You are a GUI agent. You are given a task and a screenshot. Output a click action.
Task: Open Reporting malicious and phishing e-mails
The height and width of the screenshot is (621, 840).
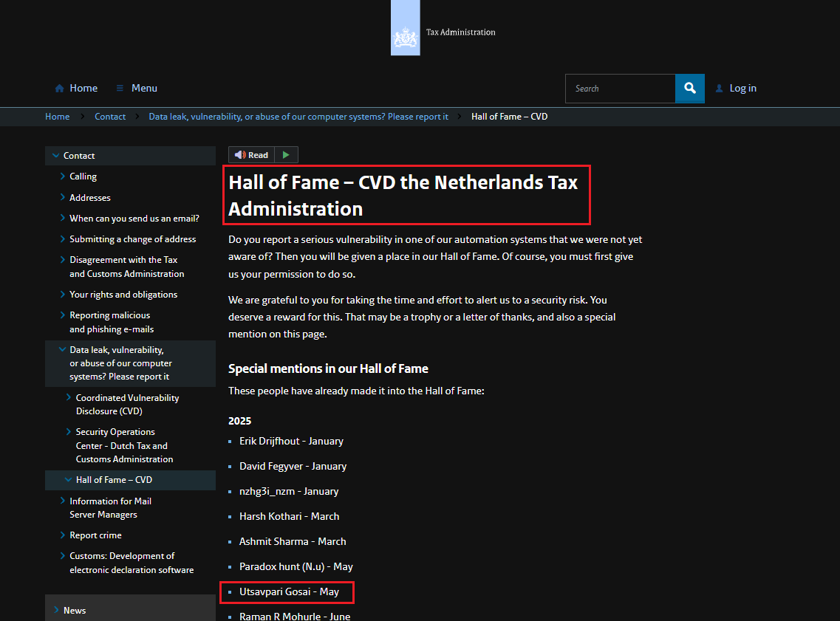click(112, 322)
